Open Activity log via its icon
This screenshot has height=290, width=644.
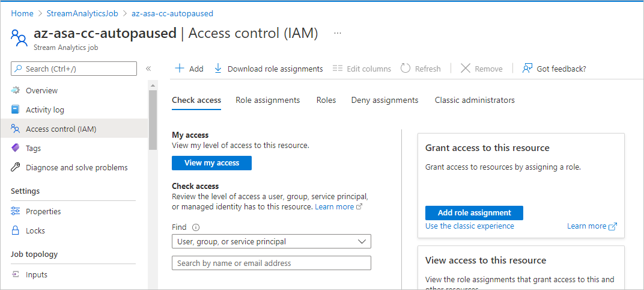(x=16, y=110)
